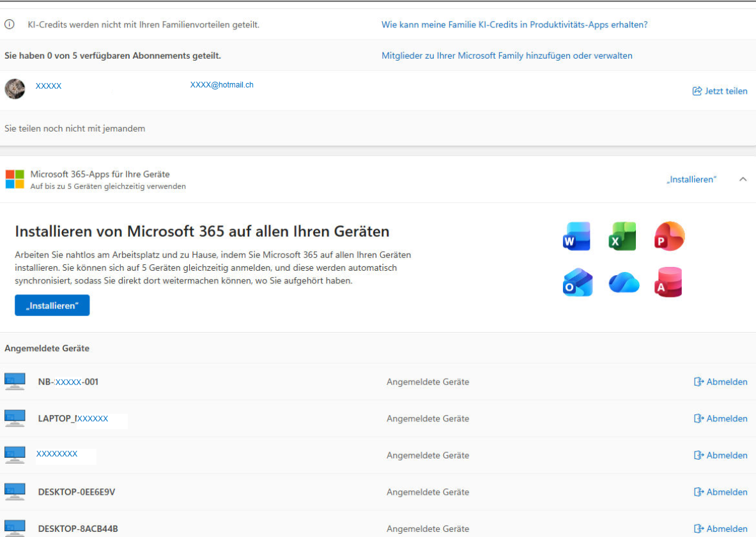Click the „Installieren" link in section header
756x537 pixels.
click(691, 179)
